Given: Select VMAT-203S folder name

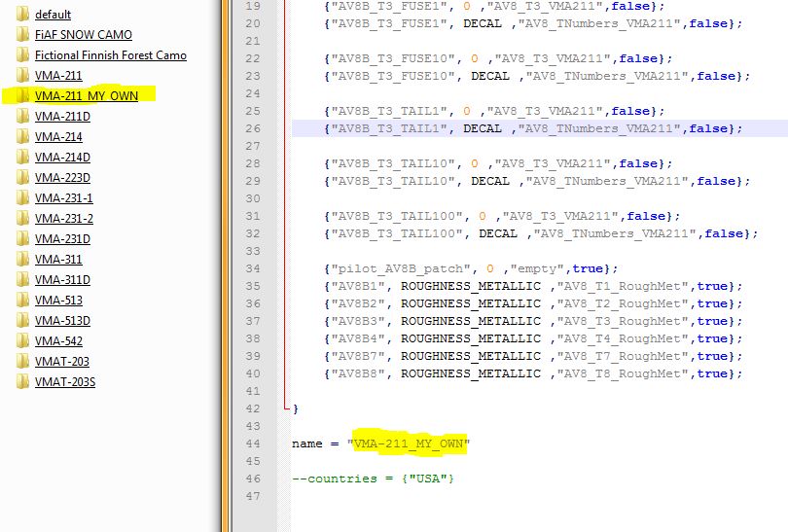Looking at the screenshot, I should point(65,382).
